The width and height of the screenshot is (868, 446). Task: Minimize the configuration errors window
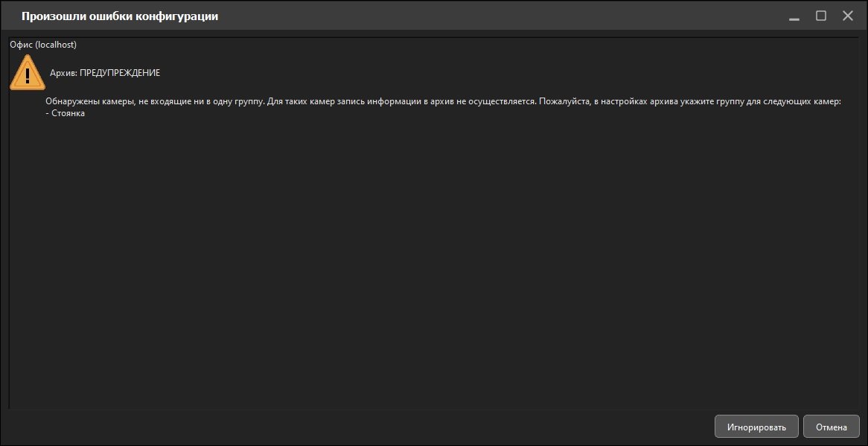coord(794,16)
